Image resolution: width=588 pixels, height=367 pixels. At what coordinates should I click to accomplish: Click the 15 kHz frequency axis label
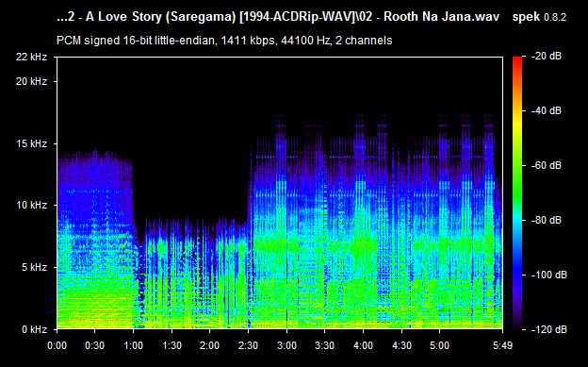[x=31, y=143]
